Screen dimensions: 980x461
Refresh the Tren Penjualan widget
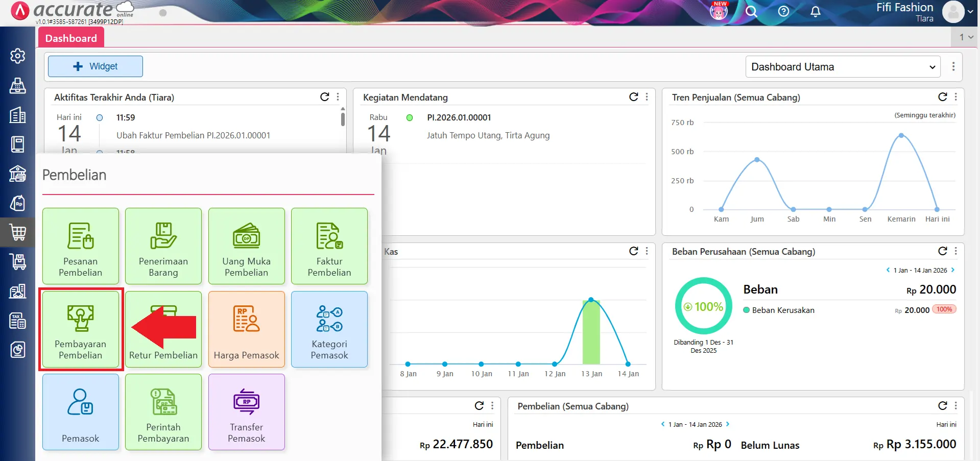tap(942, 97)
